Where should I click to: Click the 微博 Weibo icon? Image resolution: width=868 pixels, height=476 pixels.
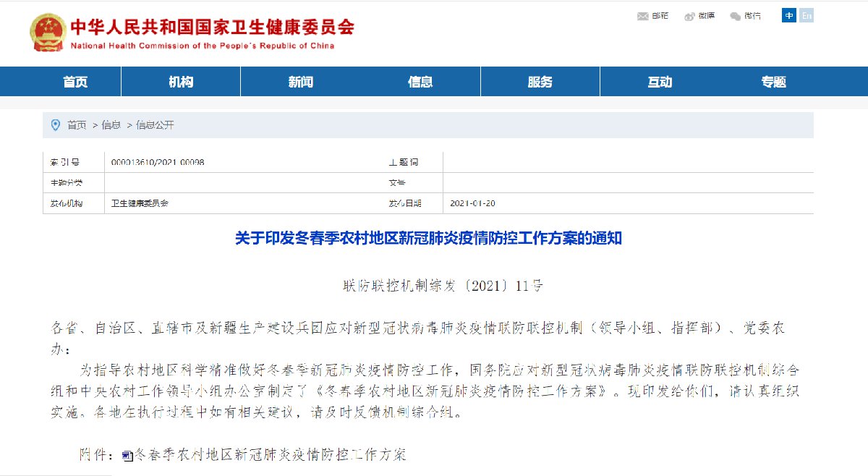(x=689, y=16)
